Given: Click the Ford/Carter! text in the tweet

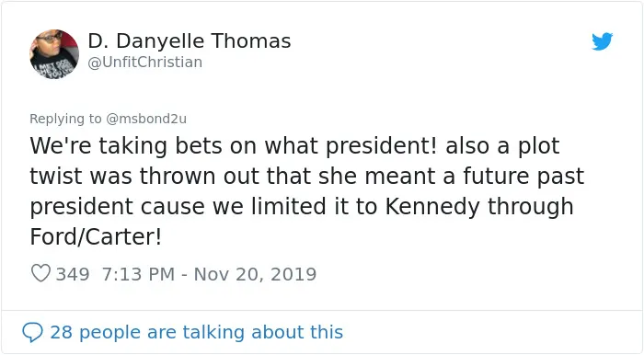Looking at the screenshot, I should click(96, 236).
